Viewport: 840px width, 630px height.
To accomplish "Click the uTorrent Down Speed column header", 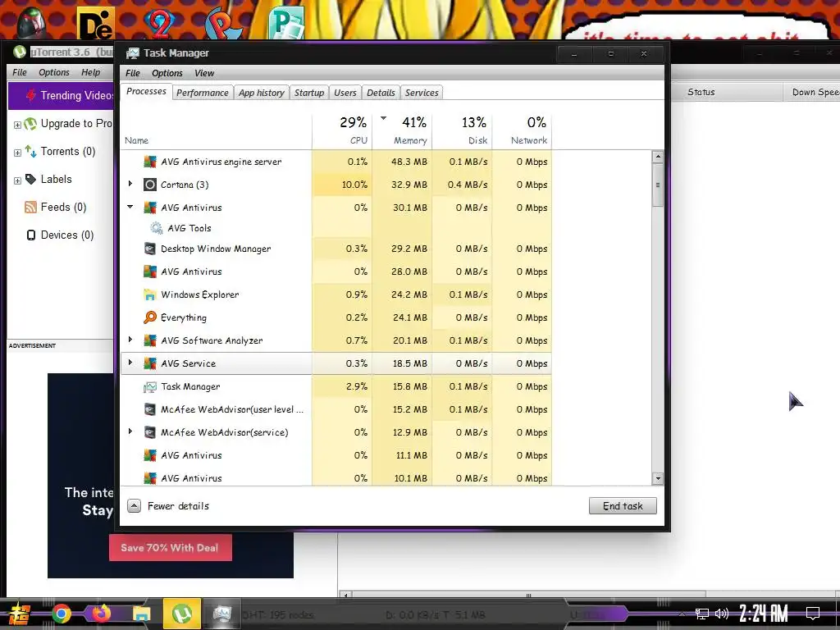I will pos(811,92).
